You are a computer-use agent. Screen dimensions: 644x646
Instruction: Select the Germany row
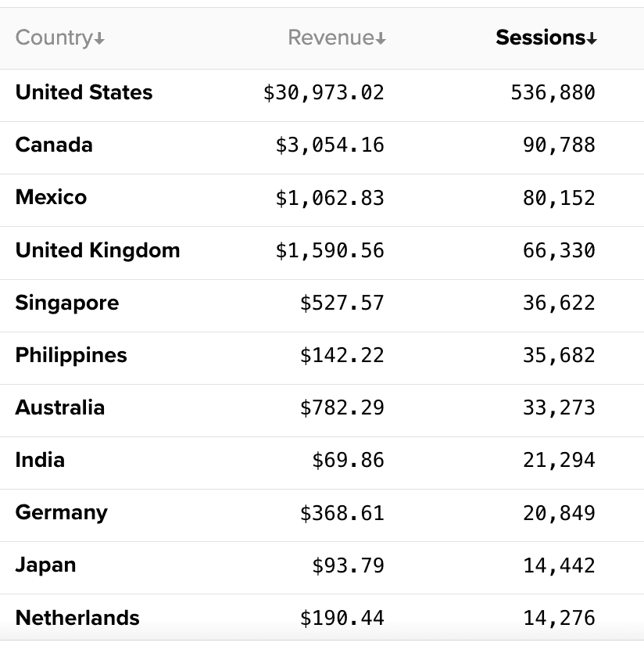tap(61, 512)
